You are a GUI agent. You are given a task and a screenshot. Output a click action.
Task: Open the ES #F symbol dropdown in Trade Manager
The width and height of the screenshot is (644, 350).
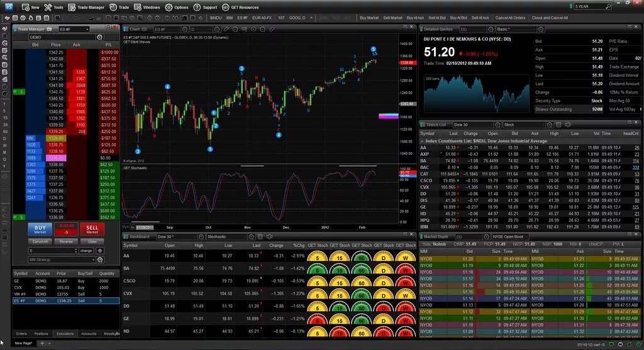pos(74,29)
